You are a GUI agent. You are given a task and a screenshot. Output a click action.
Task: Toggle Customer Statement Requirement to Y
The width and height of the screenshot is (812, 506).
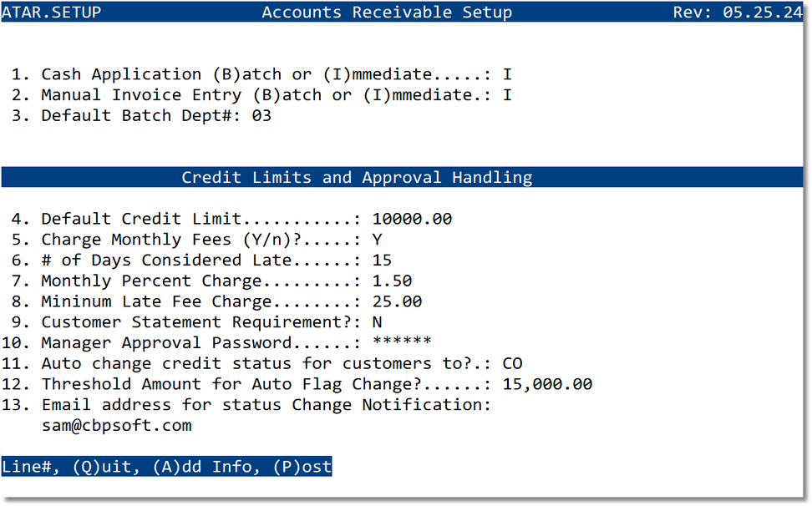(x=376, y=321)
